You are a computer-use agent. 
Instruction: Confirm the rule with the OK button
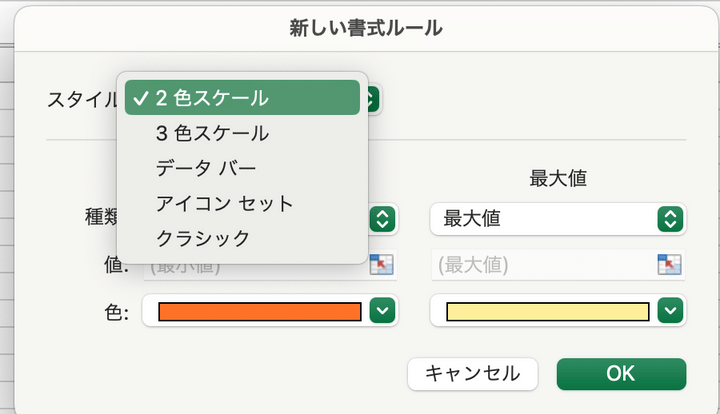coord(620,374)
